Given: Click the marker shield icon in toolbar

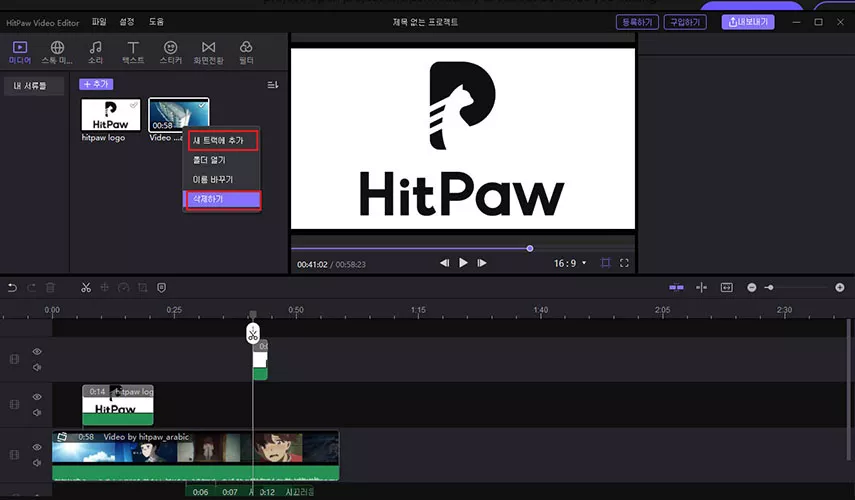Looking at the screenshot, I should 161,287.
